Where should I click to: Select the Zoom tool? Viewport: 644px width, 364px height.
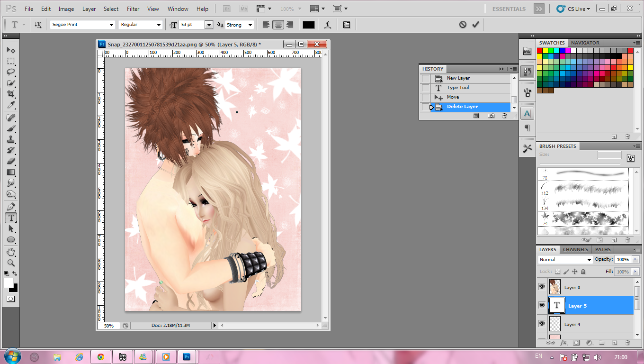click(11, 263)
